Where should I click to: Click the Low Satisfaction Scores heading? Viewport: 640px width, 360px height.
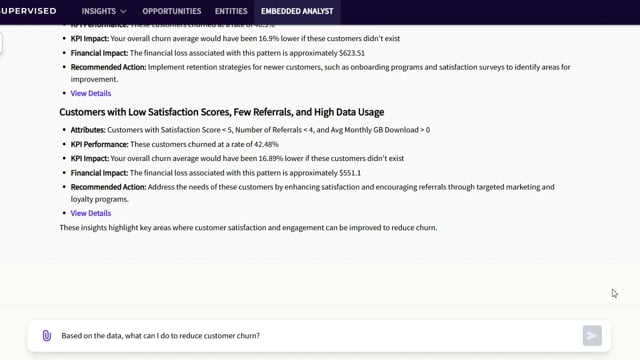pyautogui.click(x=222, y=112)
